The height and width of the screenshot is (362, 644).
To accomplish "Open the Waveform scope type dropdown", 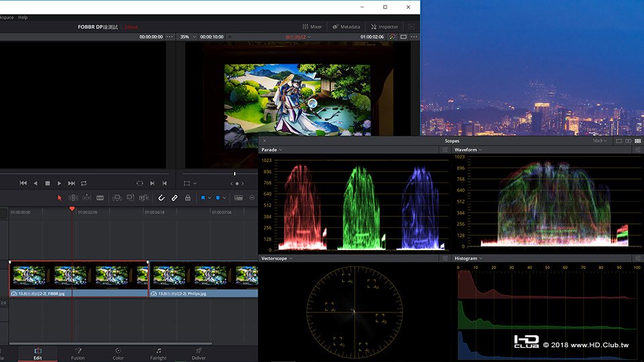I will [468, 149].
